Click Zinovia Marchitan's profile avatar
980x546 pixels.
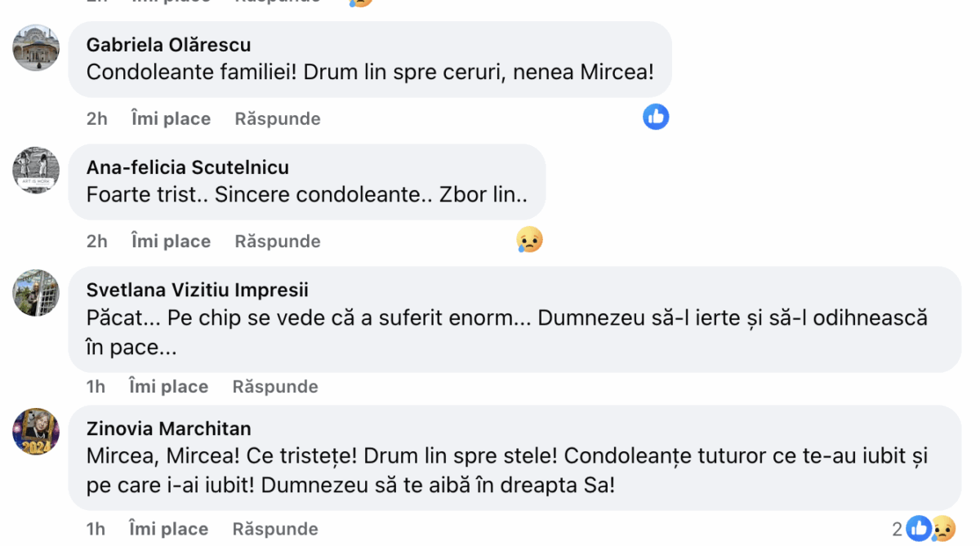point(36,432)
